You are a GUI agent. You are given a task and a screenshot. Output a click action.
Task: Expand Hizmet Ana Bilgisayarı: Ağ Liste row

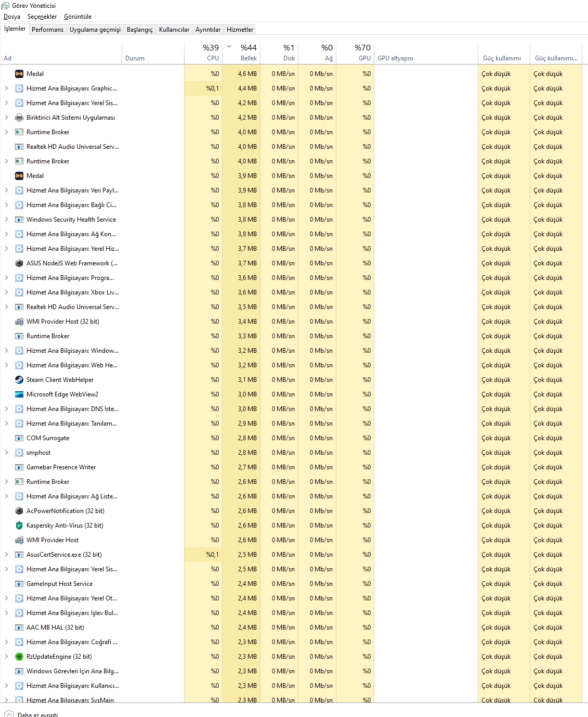pyautogui.click(x=6, y=496)
